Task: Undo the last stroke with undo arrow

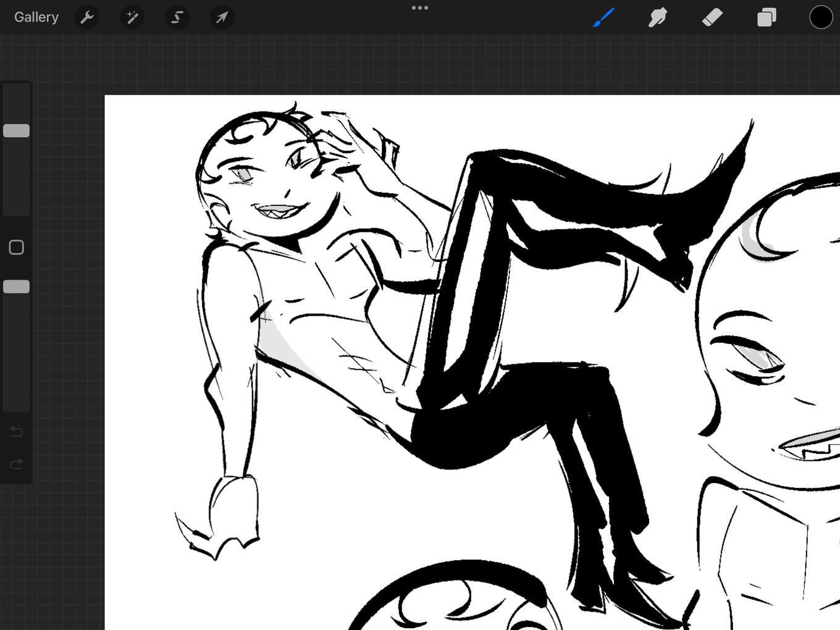Action: tap(17, 431)
